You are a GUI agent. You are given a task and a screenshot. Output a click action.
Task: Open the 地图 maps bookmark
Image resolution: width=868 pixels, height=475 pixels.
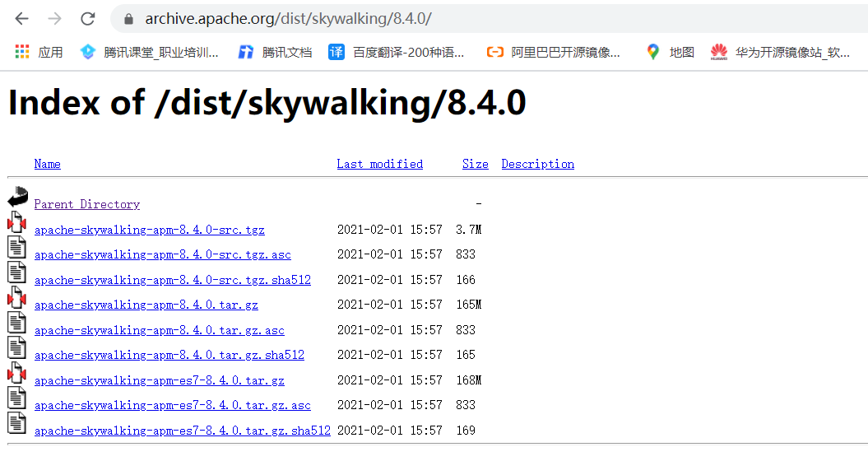click(x=670, y=52)
